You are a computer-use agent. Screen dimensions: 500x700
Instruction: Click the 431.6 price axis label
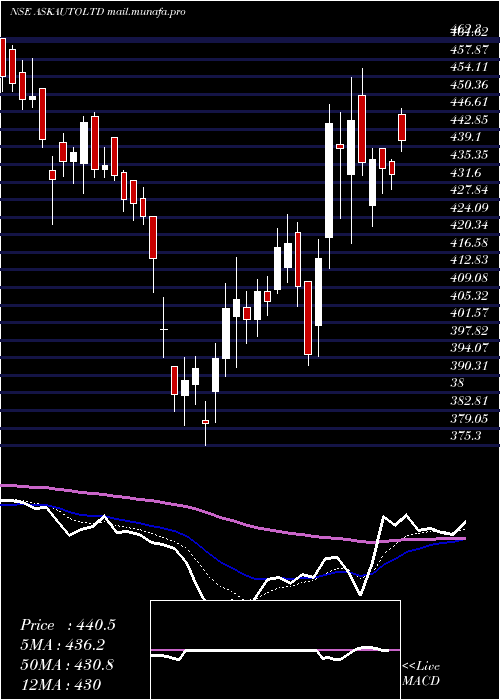pos(466,173)
